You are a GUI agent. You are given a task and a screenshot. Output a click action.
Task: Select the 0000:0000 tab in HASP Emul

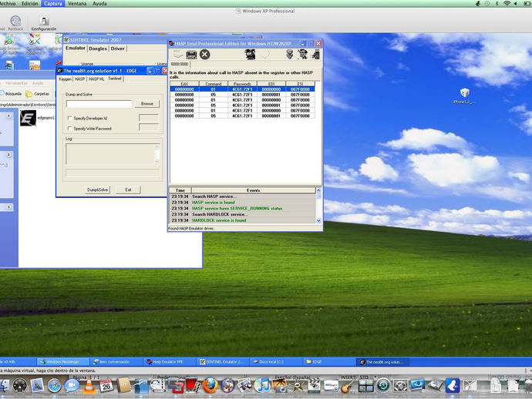click(x=180, y=64)
